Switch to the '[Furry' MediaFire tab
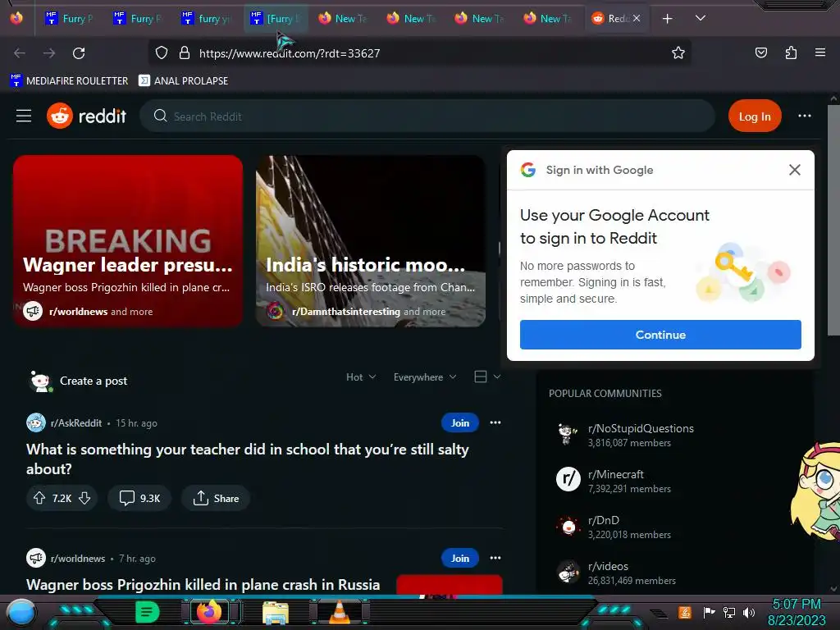 coord(276,19)
